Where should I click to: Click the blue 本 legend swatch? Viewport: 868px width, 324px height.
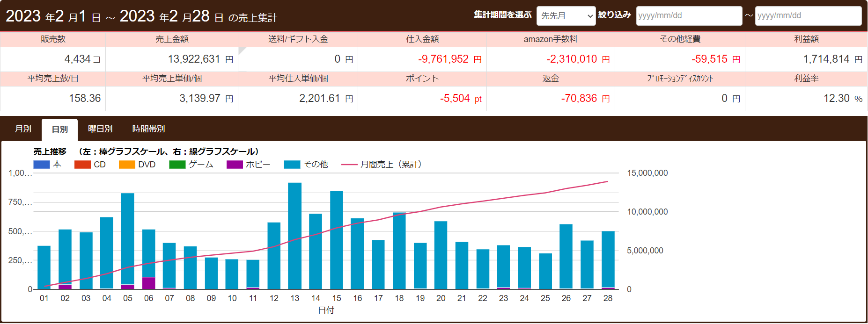42,165
